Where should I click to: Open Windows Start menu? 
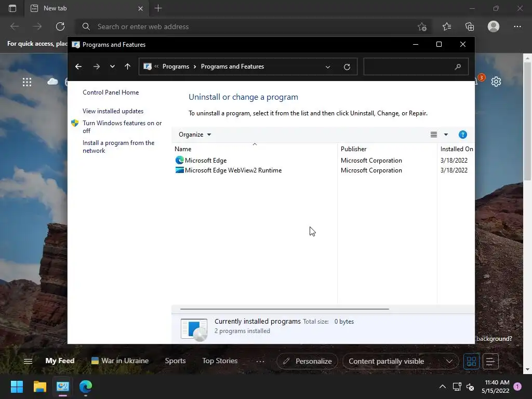coord(17,387)
